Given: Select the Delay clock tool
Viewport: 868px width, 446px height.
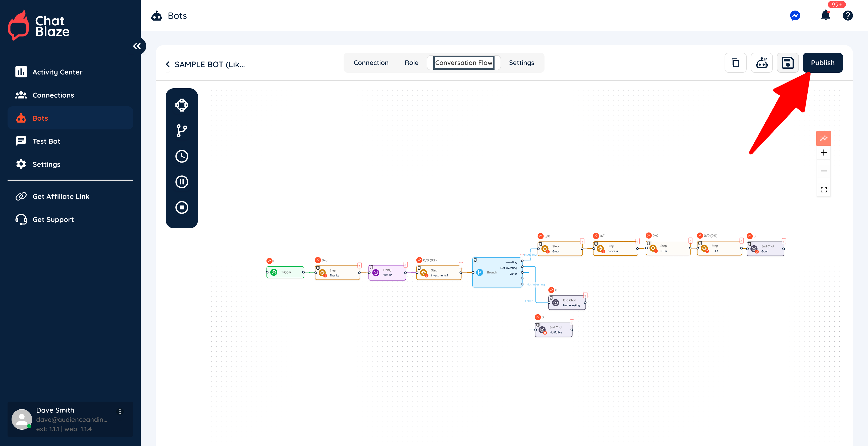Looking at the screenshot, I should 182,156.
